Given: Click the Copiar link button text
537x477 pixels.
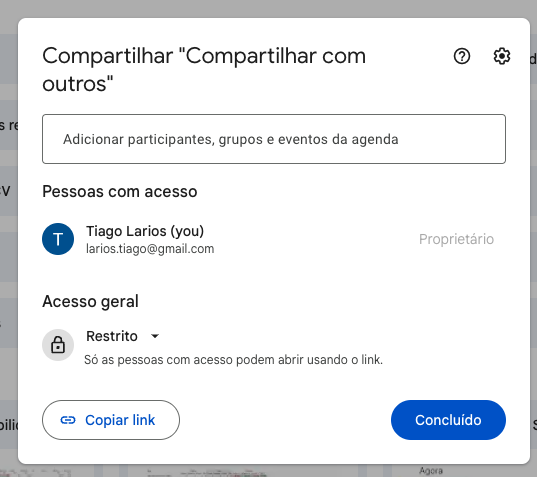Looking at the screenshot, I should (120, 420).
